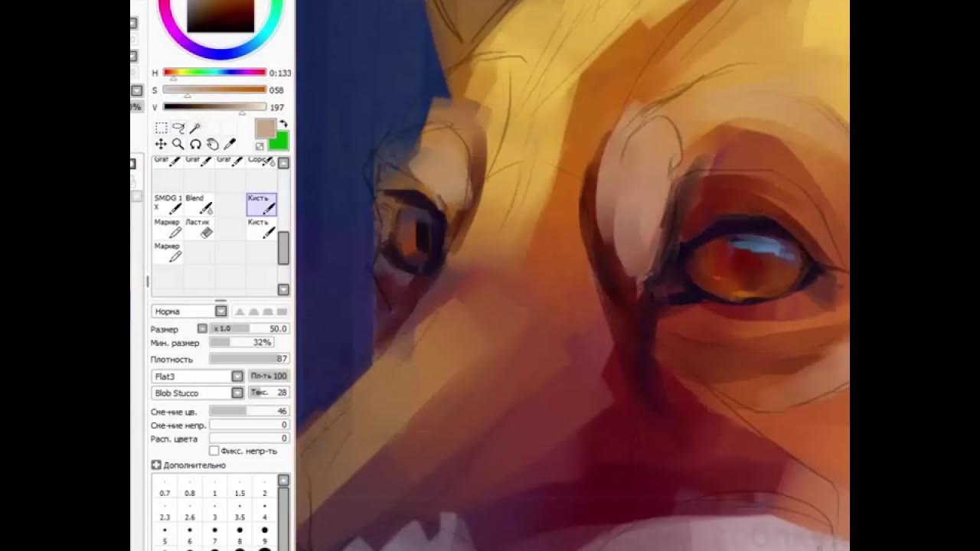This screenshot has height=551, width=980.
Task: Pick the rounded edge shape button
Action: tap(253, 311)
